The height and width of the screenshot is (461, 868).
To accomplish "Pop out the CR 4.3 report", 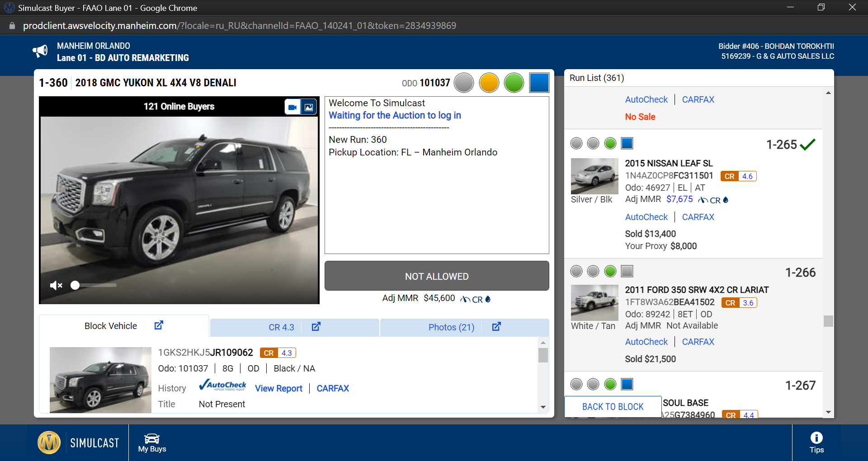I will pyautogui.click(x=316, y=326).
